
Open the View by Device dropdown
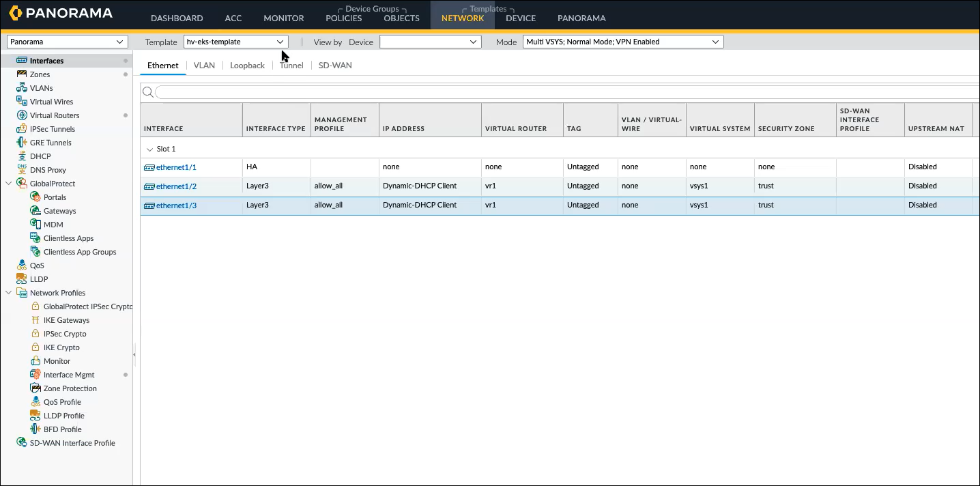coord(430,42)
